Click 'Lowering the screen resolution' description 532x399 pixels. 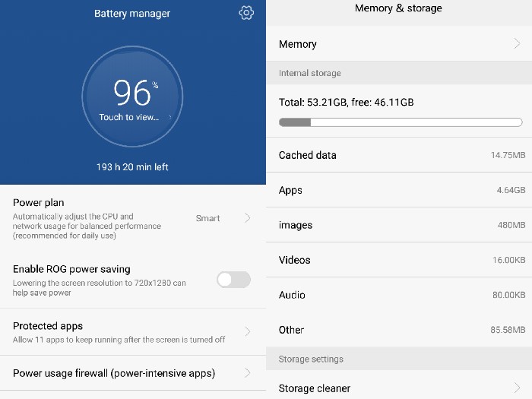coord(99,288)
